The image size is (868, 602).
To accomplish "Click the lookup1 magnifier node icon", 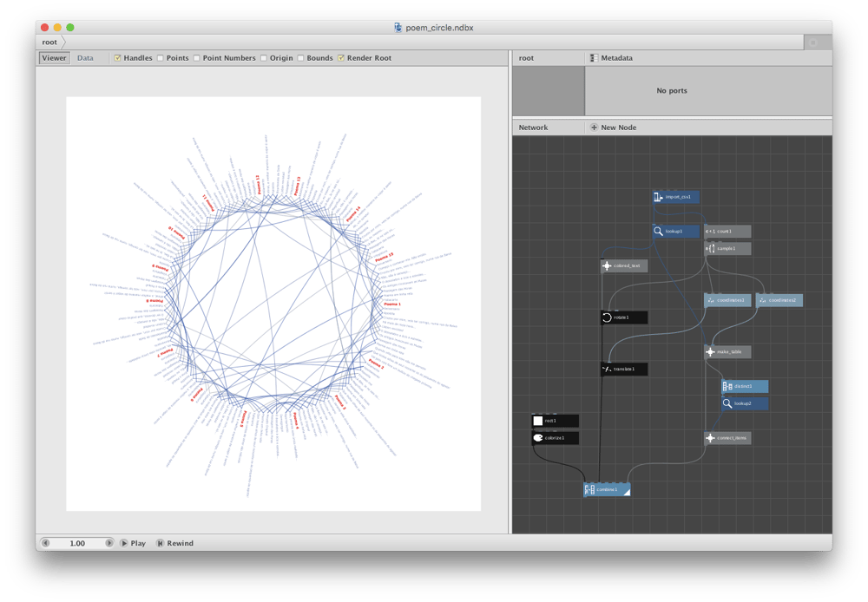I will tap(658, 232).
